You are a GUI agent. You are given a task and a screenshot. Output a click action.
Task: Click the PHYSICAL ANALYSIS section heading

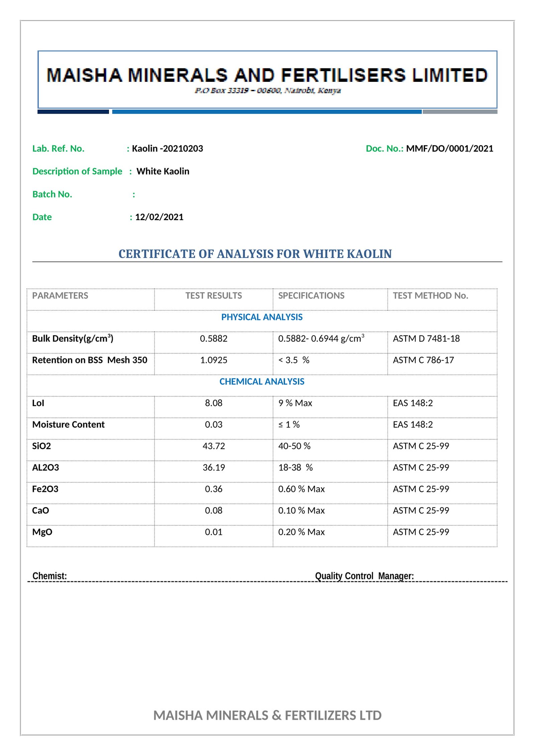[262, 317]
